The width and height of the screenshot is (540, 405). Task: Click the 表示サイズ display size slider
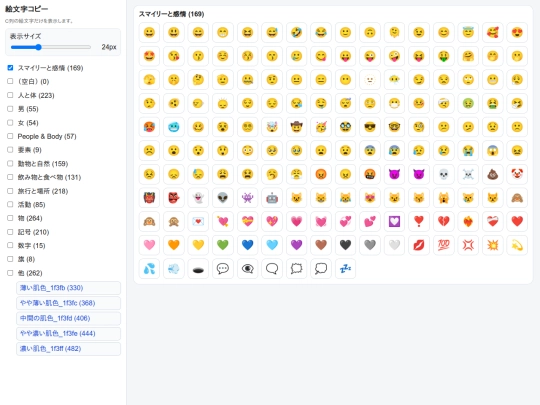51,47
